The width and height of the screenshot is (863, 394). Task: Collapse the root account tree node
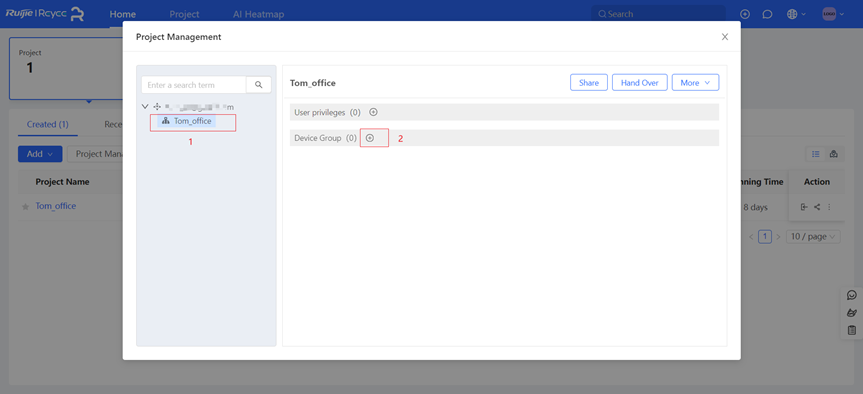click(145, 107)
